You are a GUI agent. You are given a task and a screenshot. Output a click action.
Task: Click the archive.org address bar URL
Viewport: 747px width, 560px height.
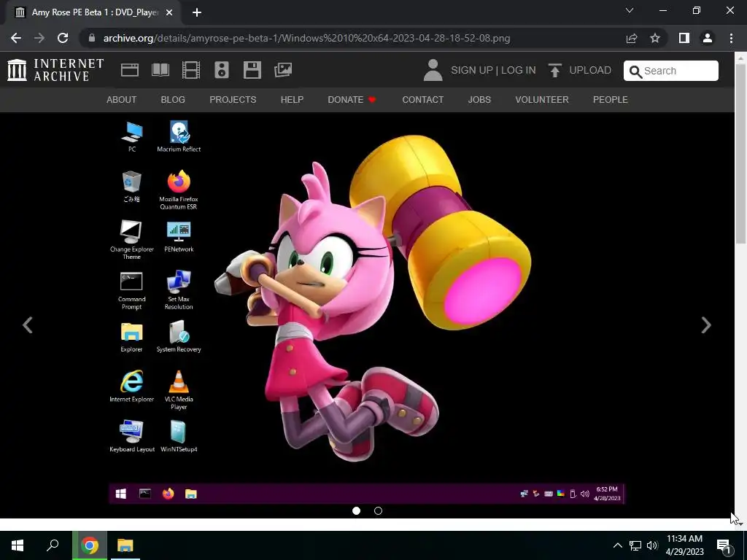tap(306, 38)
